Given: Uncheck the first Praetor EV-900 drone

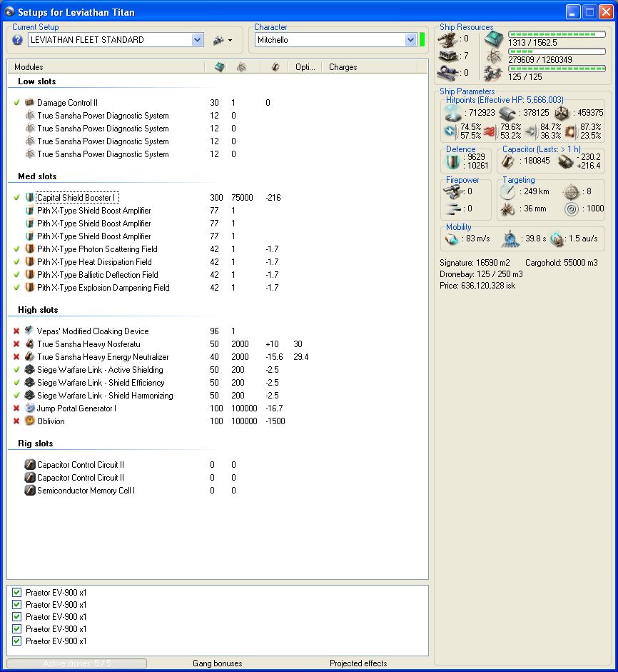Looking at the screenshot, I should click(17, 593).
